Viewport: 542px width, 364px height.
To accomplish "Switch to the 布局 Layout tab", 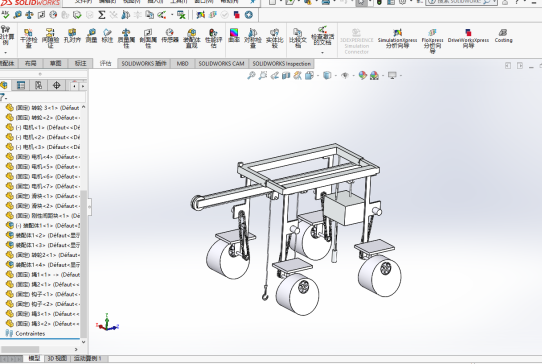I will (x=31, y=63).
